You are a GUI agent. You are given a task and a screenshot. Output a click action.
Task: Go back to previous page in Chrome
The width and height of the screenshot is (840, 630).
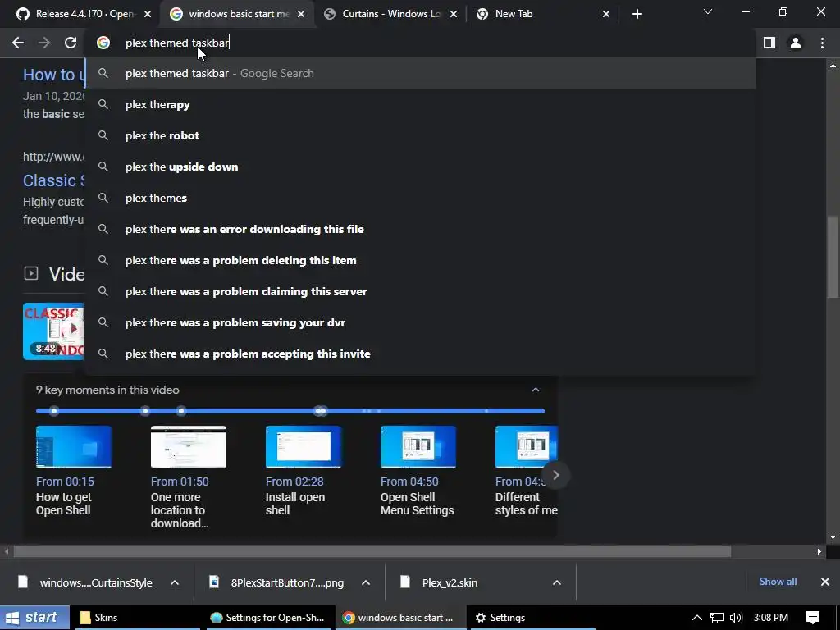point(18,43)
